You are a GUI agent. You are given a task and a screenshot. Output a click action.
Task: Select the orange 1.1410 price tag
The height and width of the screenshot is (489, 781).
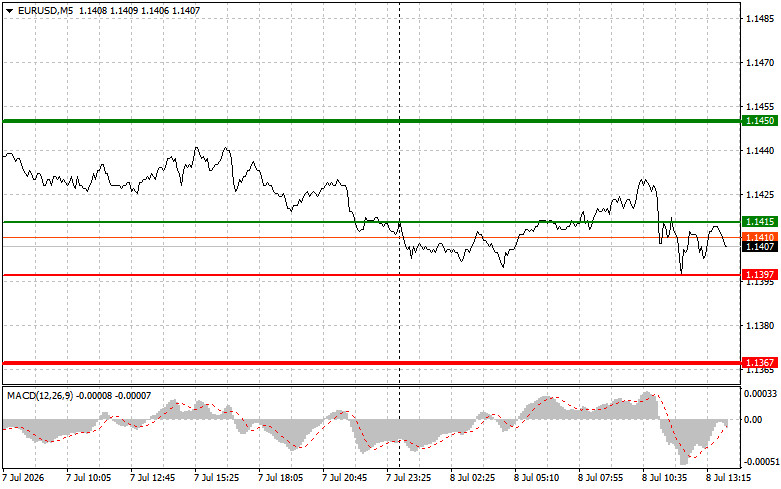pyautogui.click(x=759, y=237)
